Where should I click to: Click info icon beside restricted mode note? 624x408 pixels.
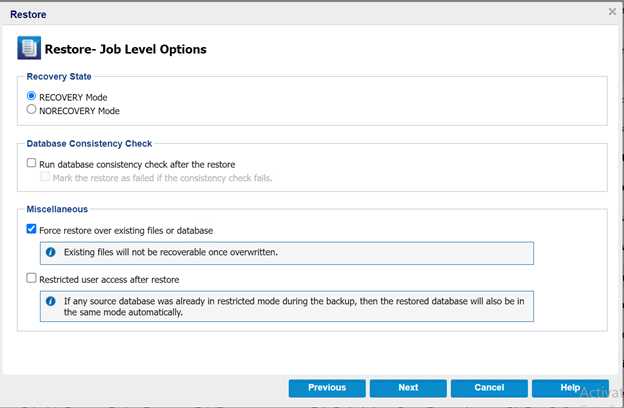50,299
